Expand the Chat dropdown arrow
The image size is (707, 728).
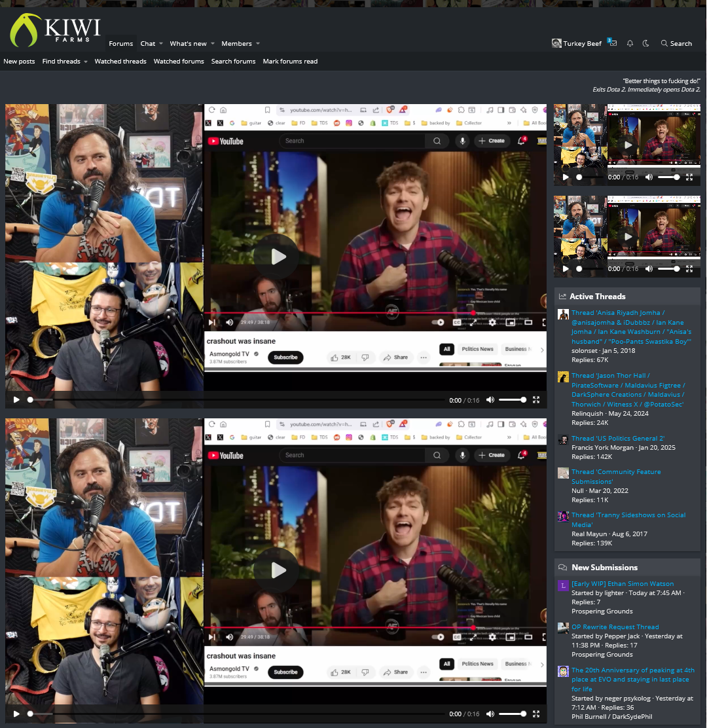coord(161,44)
